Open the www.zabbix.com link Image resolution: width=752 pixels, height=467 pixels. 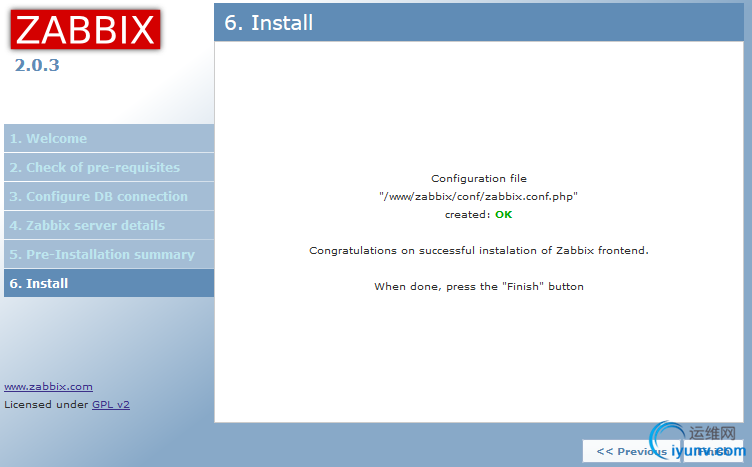click(48, 386)
